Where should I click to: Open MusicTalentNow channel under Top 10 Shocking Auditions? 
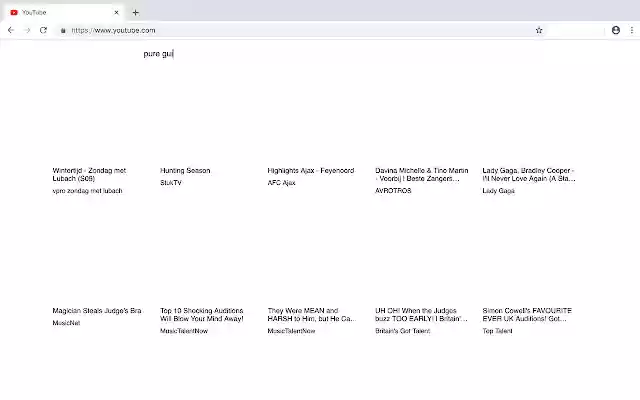[x=184, y=331]
